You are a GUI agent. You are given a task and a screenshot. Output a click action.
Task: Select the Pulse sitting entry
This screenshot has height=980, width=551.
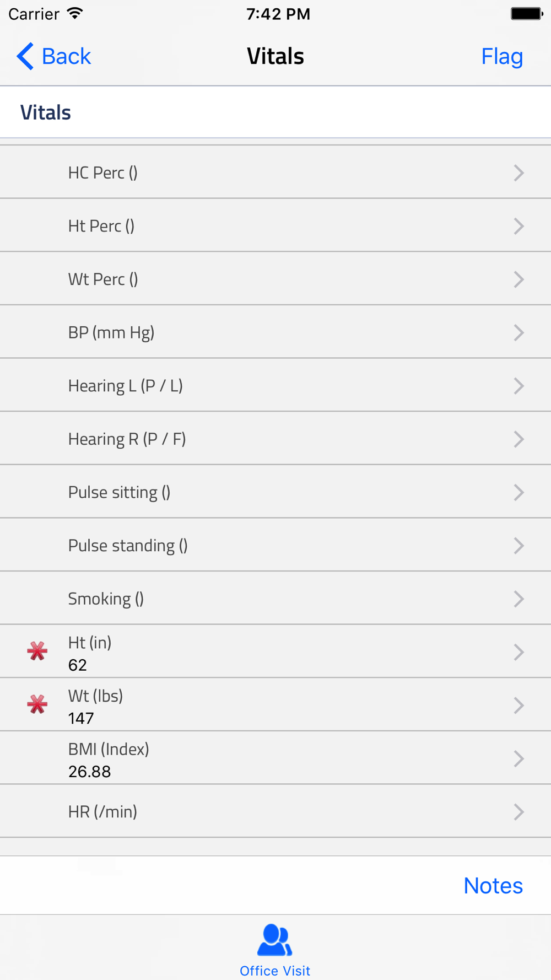point(119,492)
